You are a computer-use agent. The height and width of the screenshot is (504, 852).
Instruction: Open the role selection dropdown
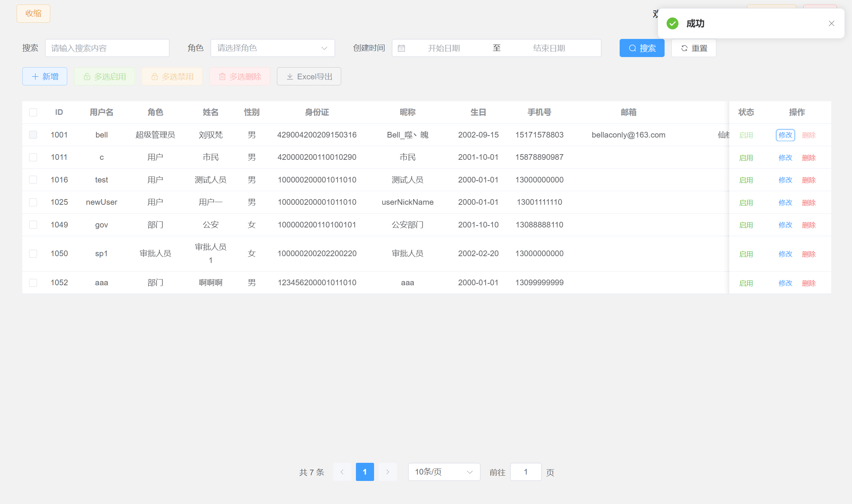tap(272, 48)
